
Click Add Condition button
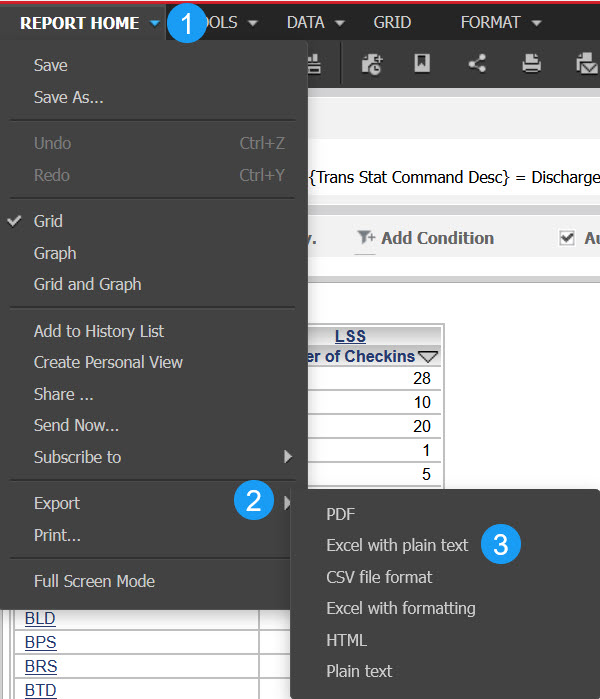437,238
